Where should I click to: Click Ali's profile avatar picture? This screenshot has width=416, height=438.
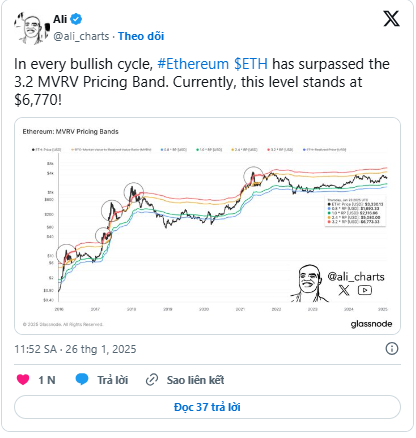click(x=31, y=29)
